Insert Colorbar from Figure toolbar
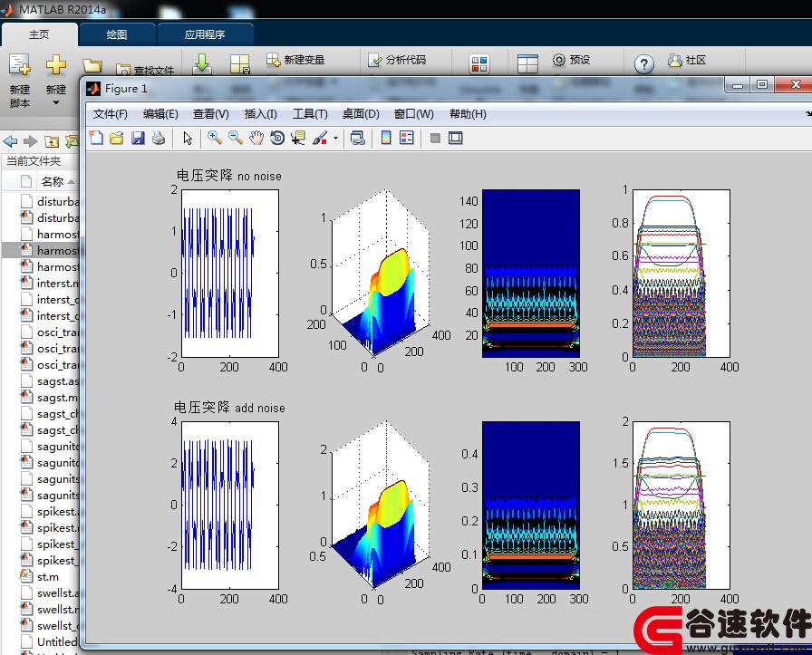The height and width of the screenshot is (655, 812). (386, 138)
